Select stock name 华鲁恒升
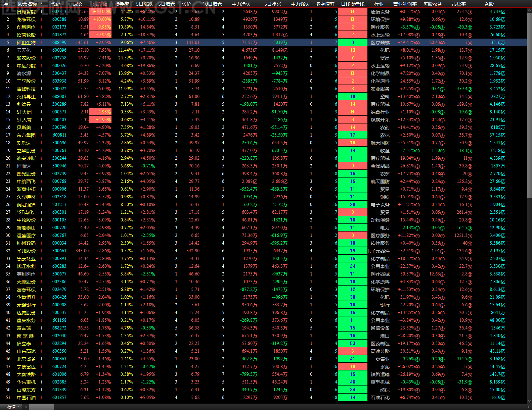 click(x=26, y=297)
